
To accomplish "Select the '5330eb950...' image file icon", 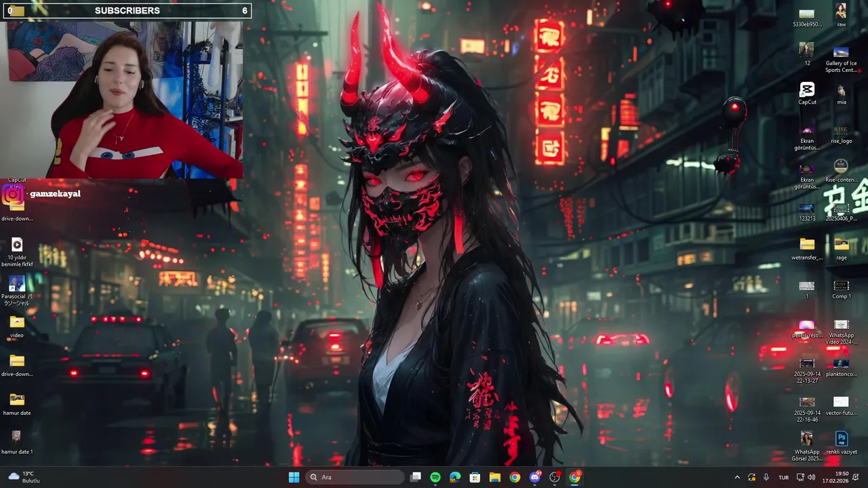I will tap(807, 17).
